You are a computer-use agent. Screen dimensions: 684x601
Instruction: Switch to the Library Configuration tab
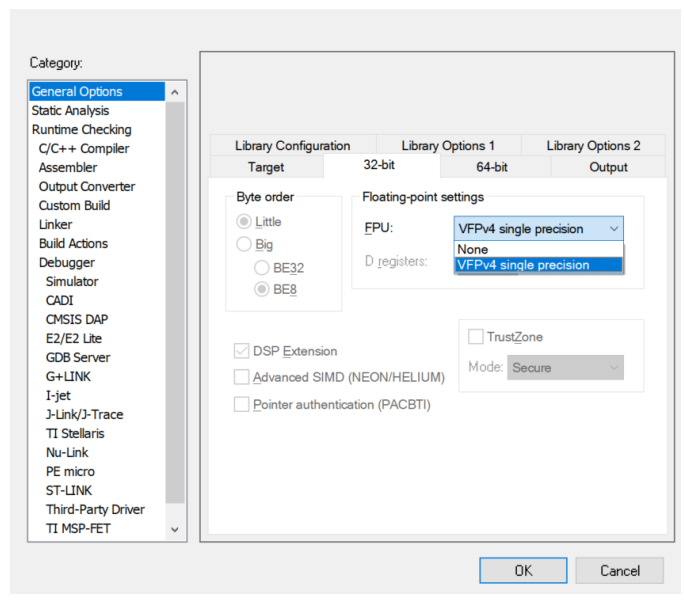[292, 146]
